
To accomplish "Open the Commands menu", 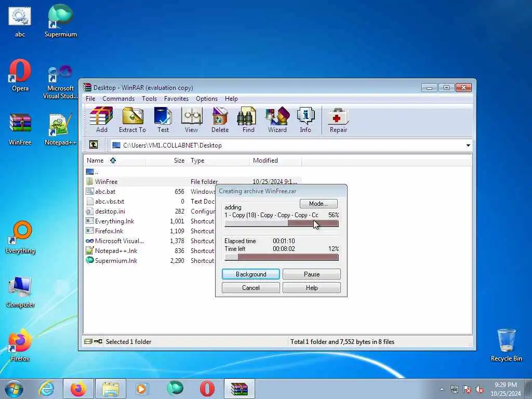I will point(118,99).
